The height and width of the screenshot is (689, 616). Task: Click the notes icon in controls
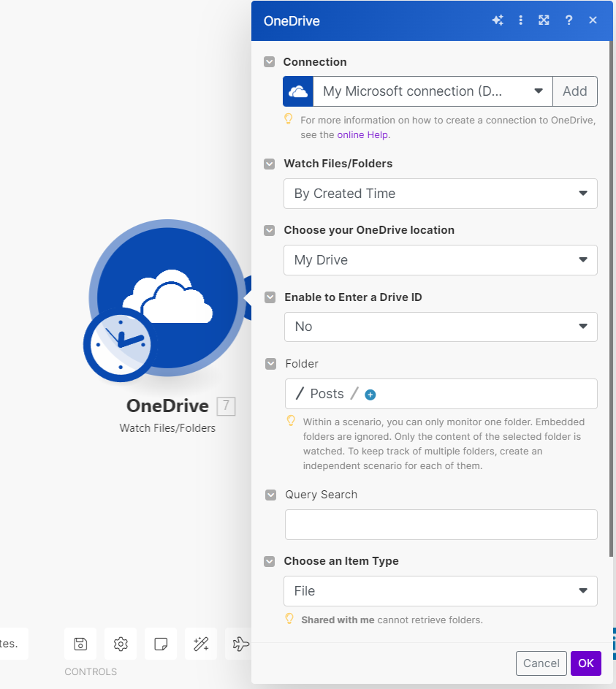[x=161, y=644]
